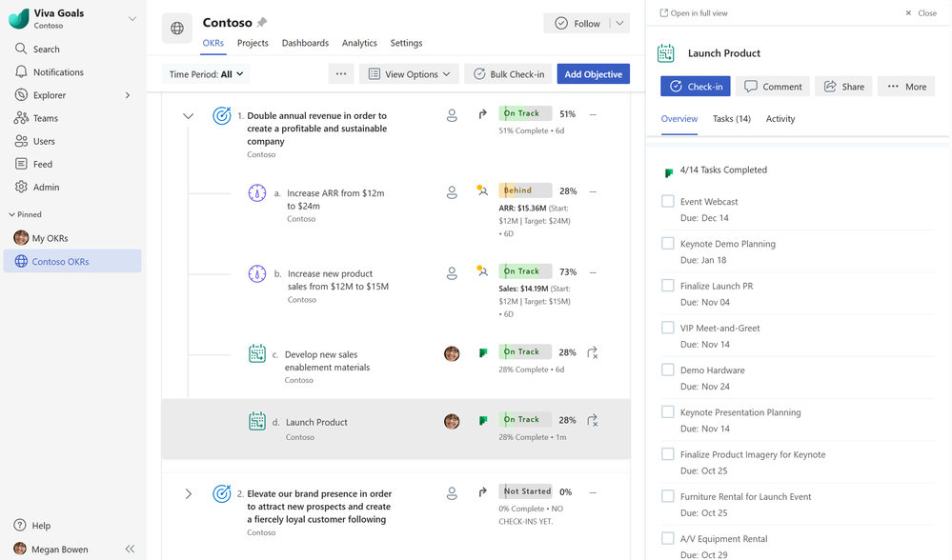
Task: Check the Finalize Launch PR task
Action: 668,285
